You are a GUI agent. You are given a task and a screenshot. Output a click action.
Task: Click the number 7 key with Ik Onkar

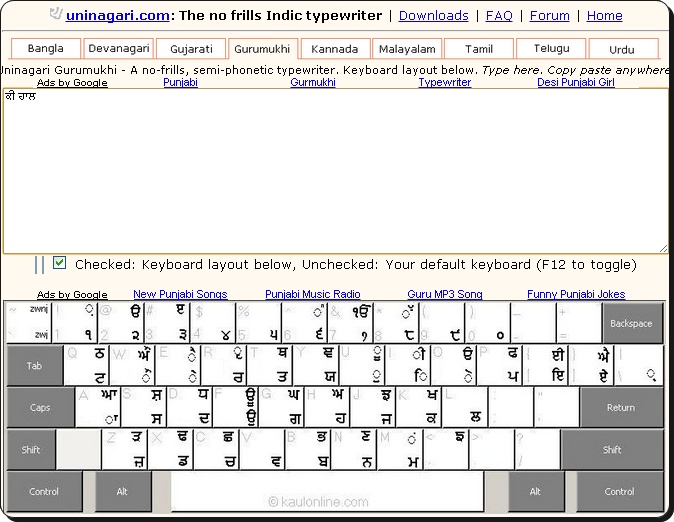(x=350, y=322)
